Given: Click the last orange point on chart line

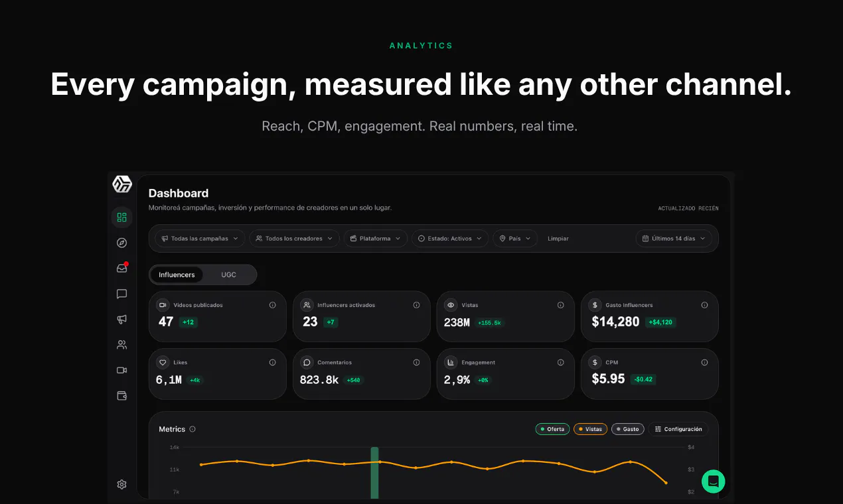Looking at the screenshot, I should [x=666, y=483].
